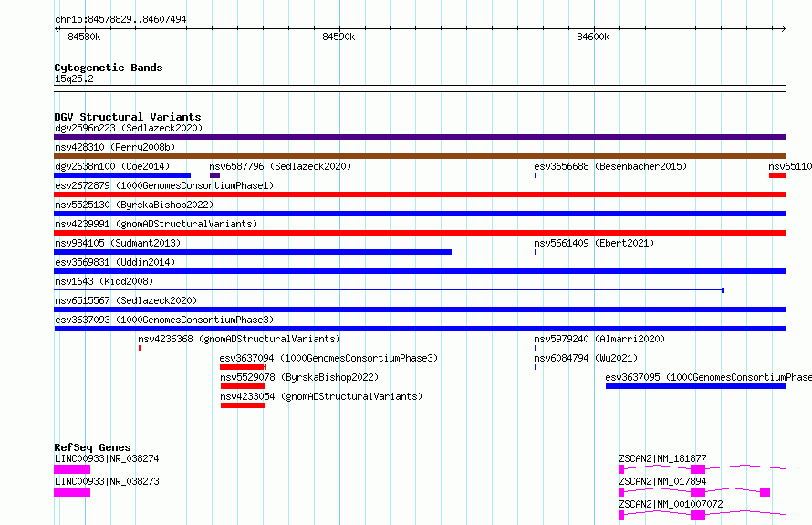This screenshot has height=525, width=812.
Task: Click the red nsv4239991 variant bar
Action: [x=420, y=233]
